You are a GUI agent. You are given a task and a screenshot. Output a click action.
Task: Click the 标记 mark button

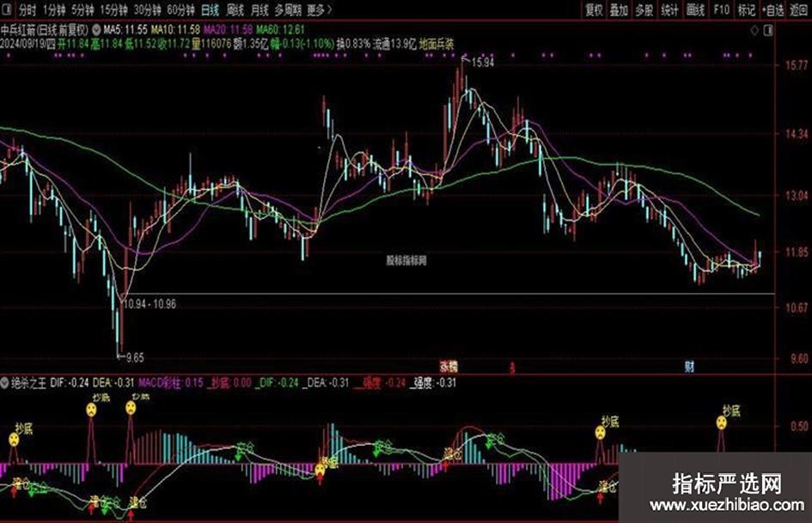click(746, 9)
